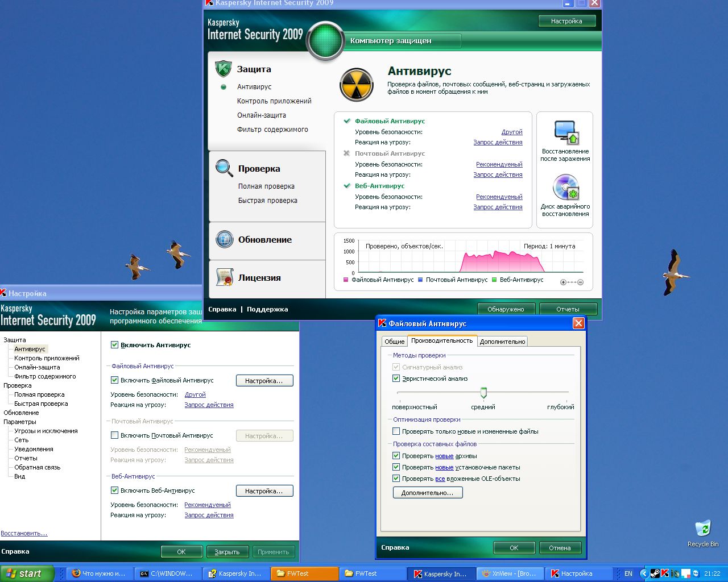The width and height of the screenshot is (728, 582).
Task: Toggle Проверять все вложенные OLE-объекты checkbox
Action: (396, 479)
